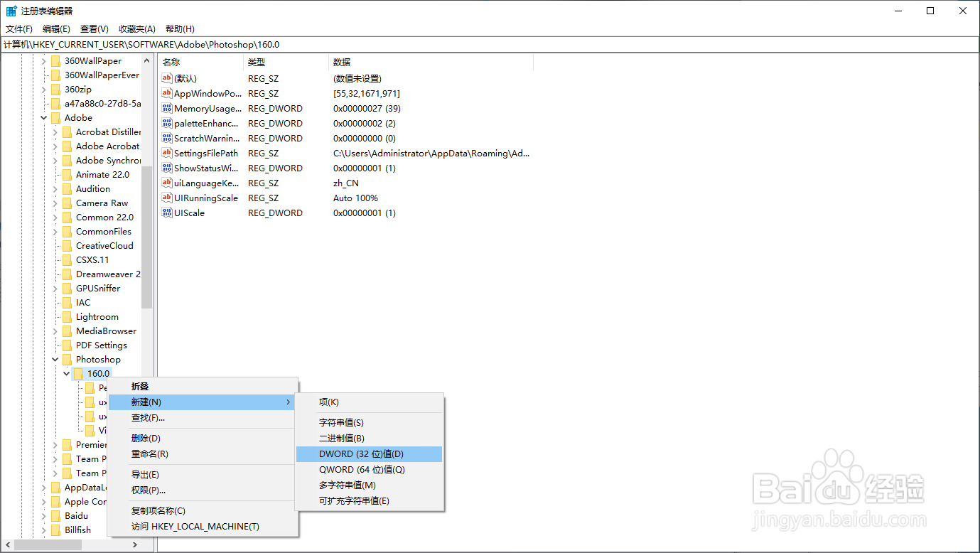Screen dimensions: 980x553
Task: Collapse the Adobe tree node
Action: (44, 117)
